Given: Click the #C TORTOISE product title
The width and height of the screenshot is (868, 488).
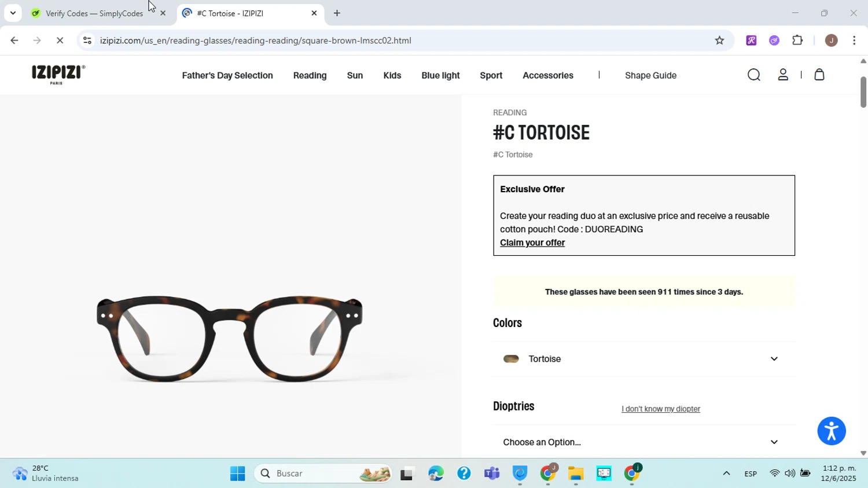Looking at the screenshot, I should pos(541,133).
